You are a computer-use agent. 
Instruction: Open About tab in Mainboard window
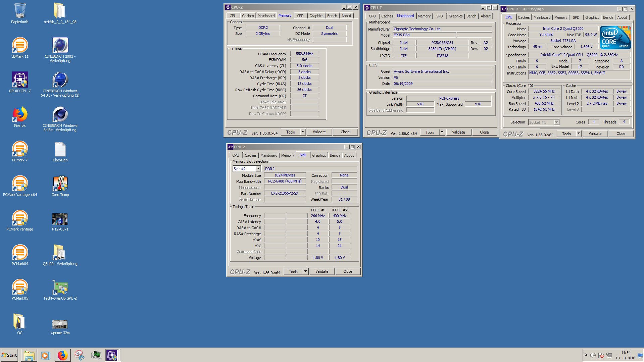click(x=485, y=16)
